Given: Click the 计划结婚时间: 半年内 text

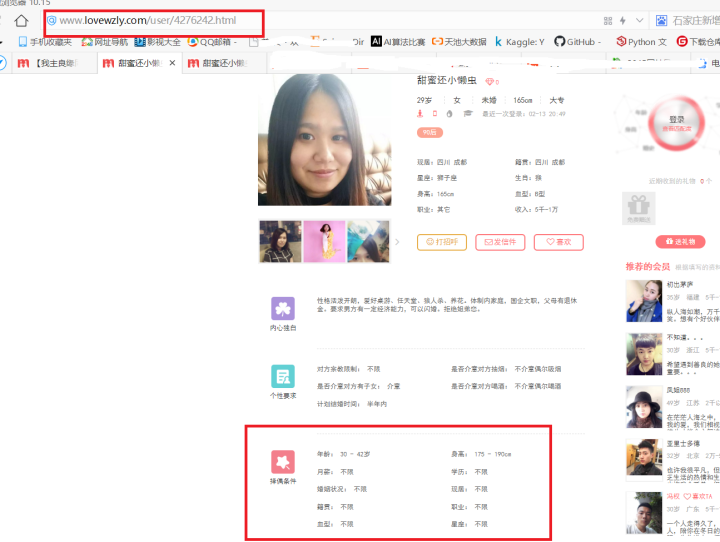Looking at the screenshot, I should point(352,404).
